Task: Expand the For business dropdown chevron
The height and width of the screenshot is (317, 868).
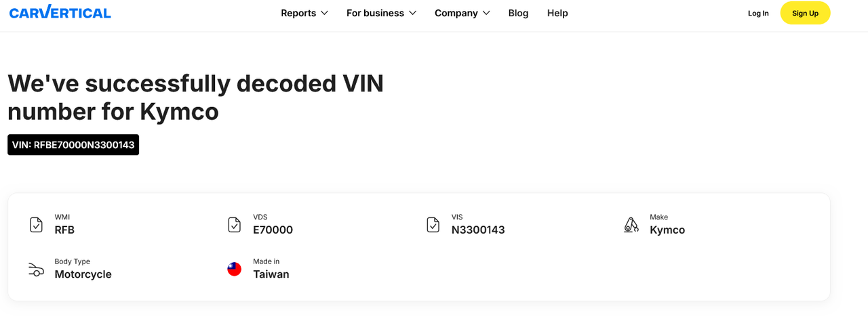Action: pos(412,13)
